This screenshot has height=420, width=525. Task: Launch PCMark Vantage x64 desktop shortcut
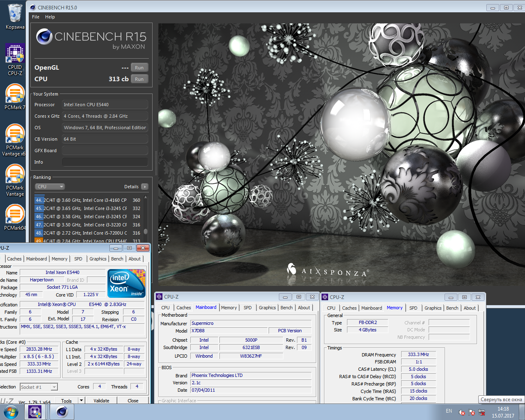click(15, 140)
